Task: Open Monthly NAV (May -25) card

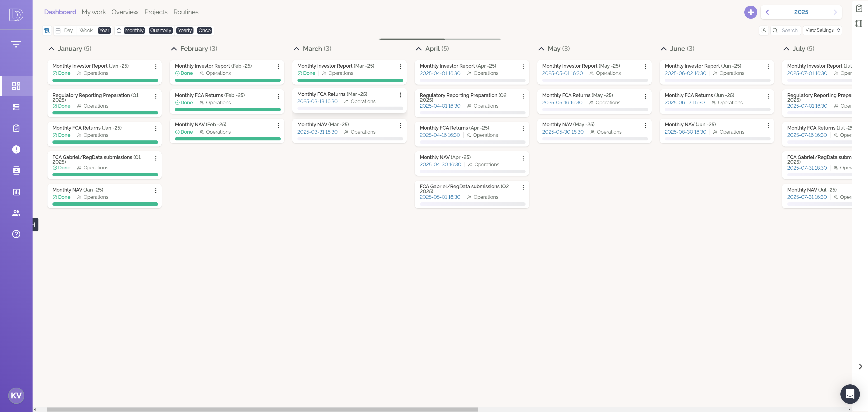Action: pyautogui.click(x=594, y=131)
